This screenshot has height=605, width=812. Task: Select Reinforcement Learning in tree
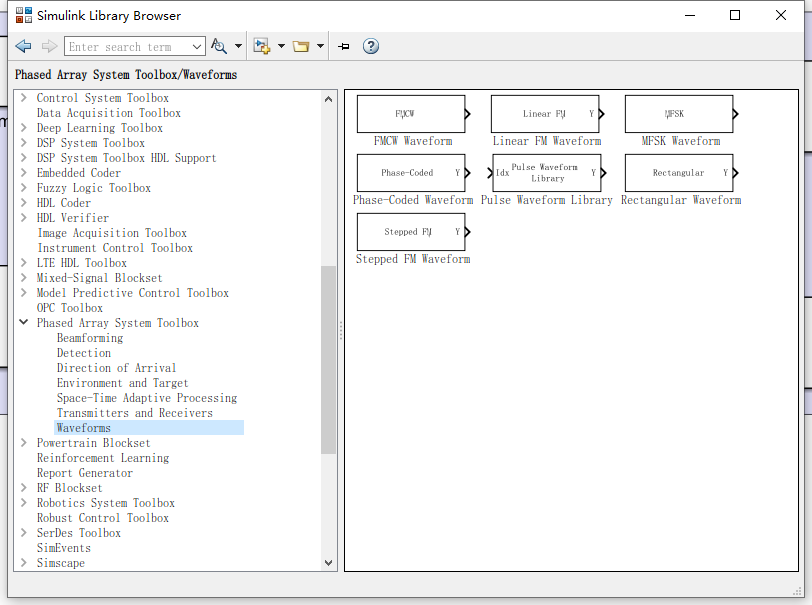coord(103,458)
